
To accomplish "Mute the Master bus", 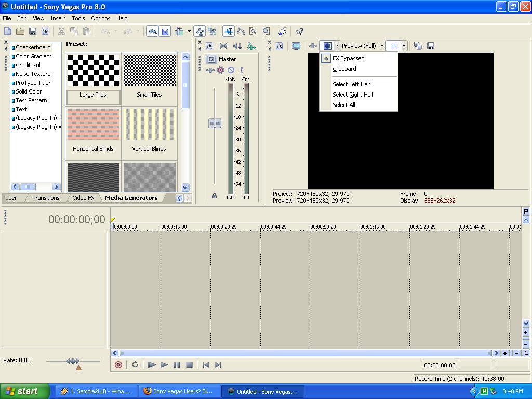I will (x=231, y=70).
